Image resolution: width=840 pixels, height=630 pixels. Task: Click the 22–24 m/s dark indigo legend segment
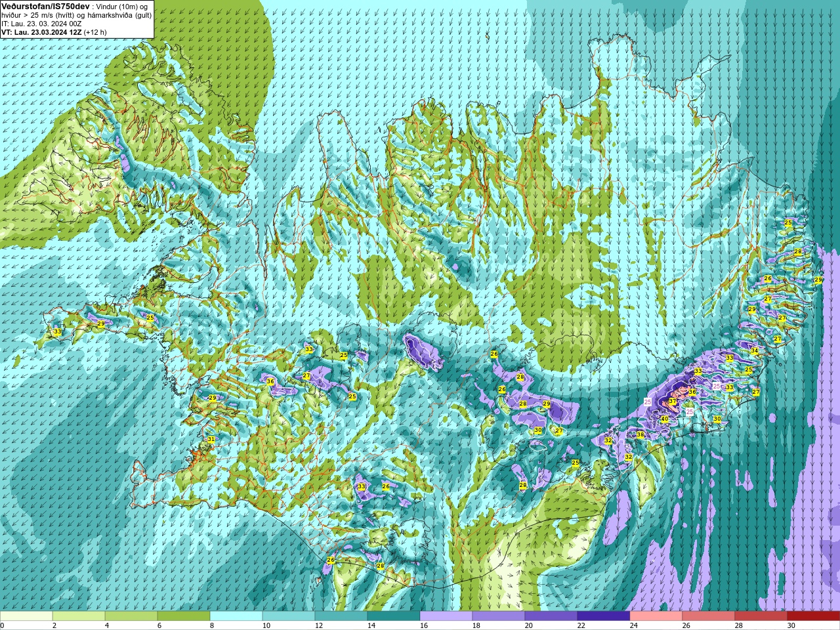pyautogui.click(x=604, y=616)
